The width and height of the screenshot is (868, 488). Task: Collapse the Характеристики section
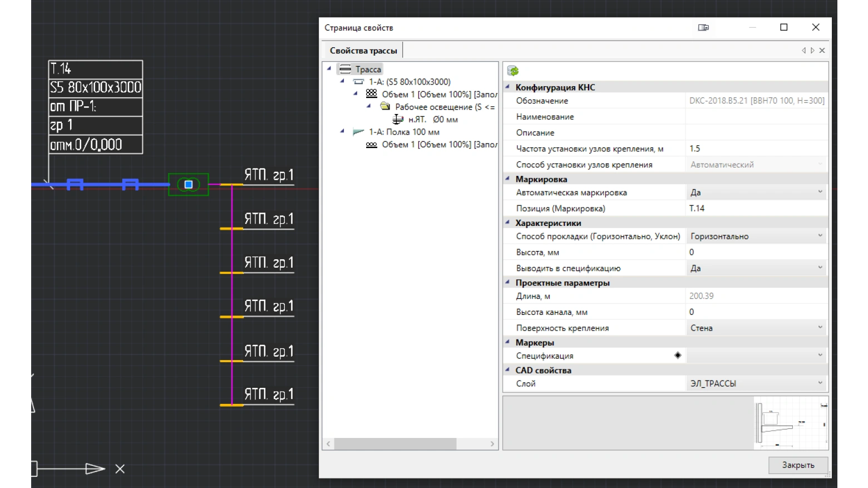(507, 223)
